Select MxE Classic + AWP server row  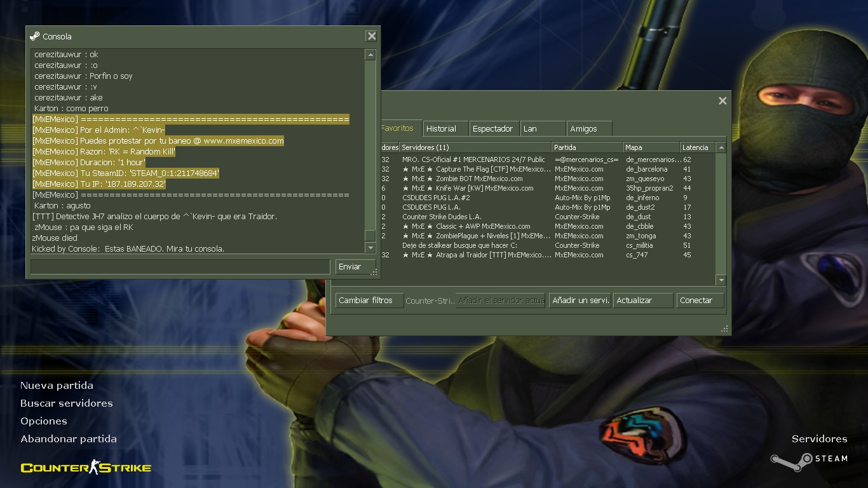click(548, 226)
